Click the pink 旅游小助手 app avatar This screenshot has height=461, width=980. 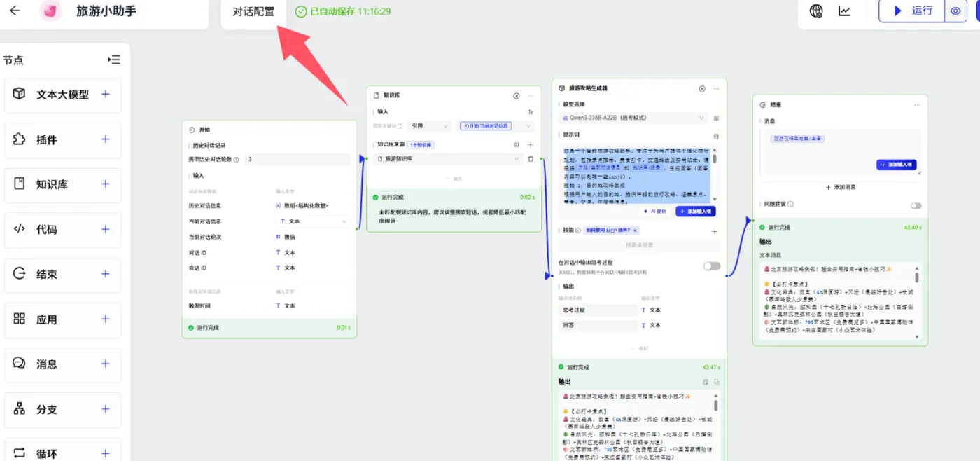(50, 11)
